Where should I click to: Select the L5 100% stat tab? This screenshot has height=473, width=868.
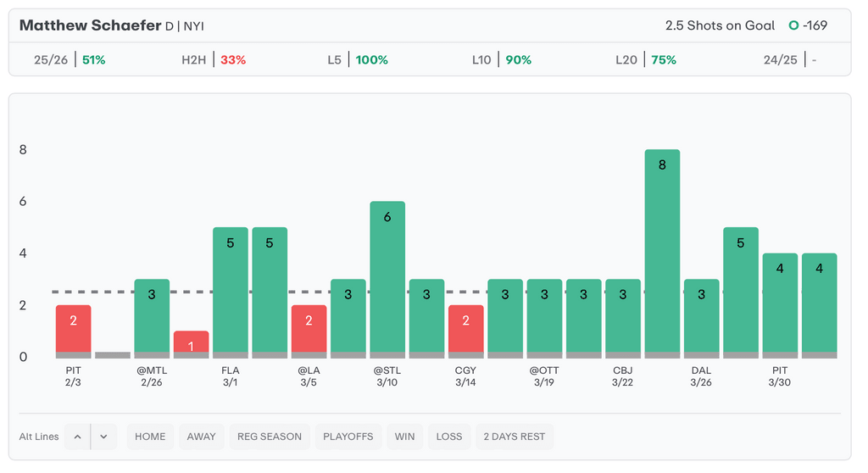click(357, 60)
